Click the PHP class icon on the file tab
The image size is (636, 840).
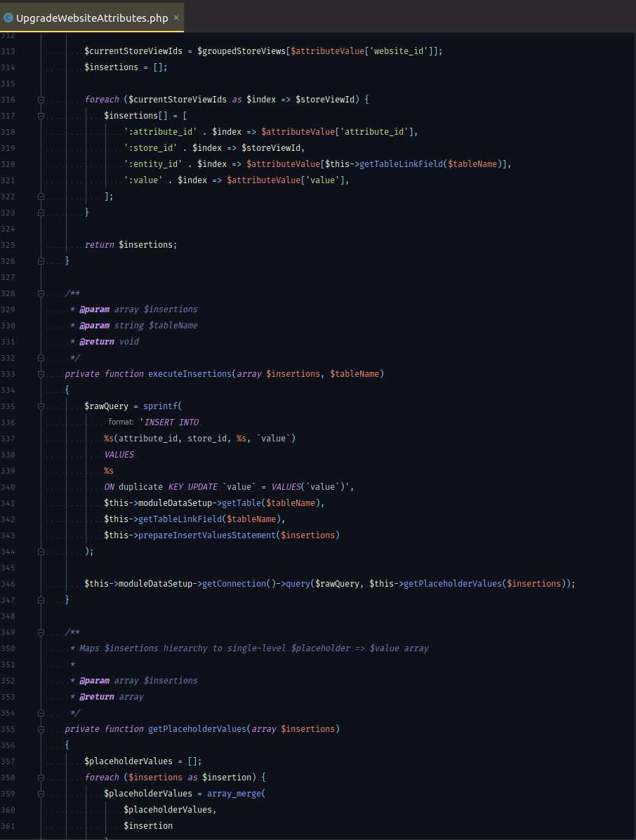click(x=8, y=18)
